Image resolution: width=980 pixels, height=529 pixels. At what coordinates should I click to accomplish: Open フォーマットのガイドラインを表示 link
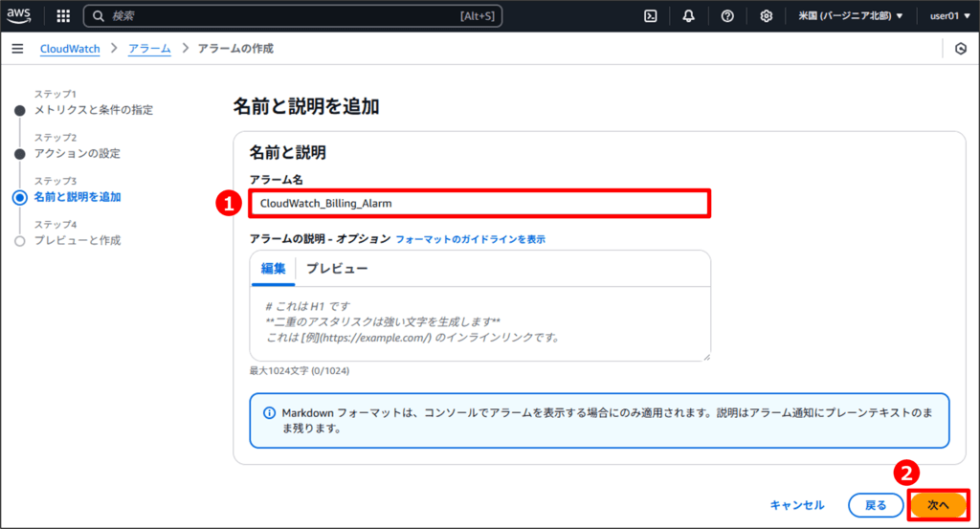click(470, 239)
